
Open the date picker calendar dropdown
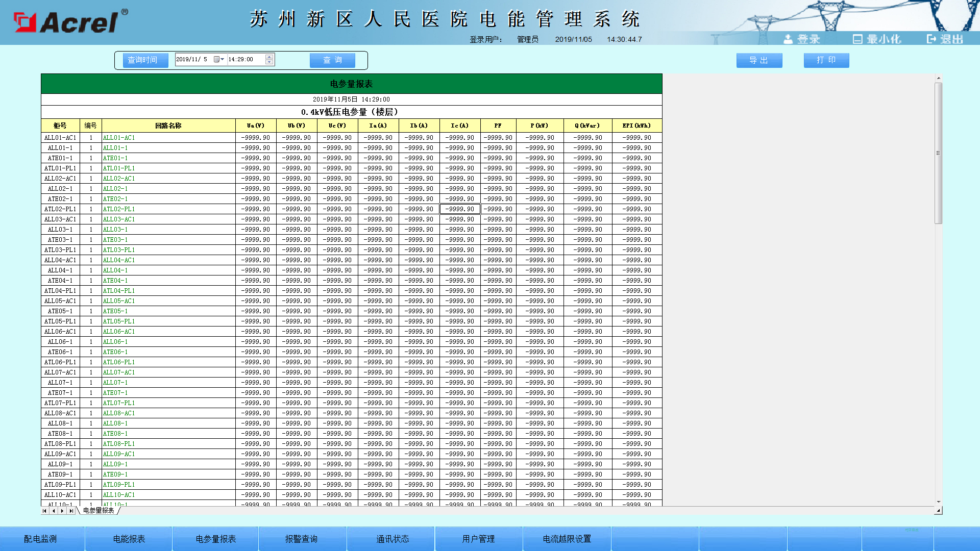pyautogui.click(x=219, y=60)
